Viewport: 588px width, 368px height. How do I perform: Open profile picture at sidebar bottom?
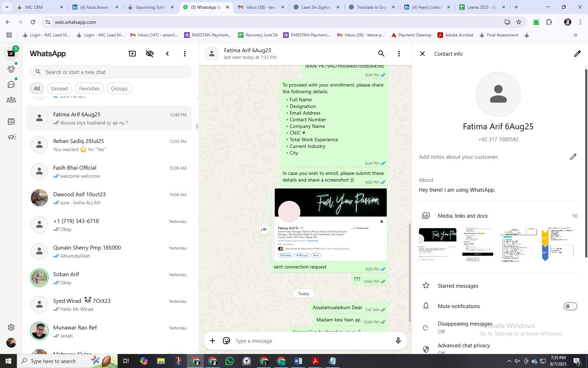11,343
